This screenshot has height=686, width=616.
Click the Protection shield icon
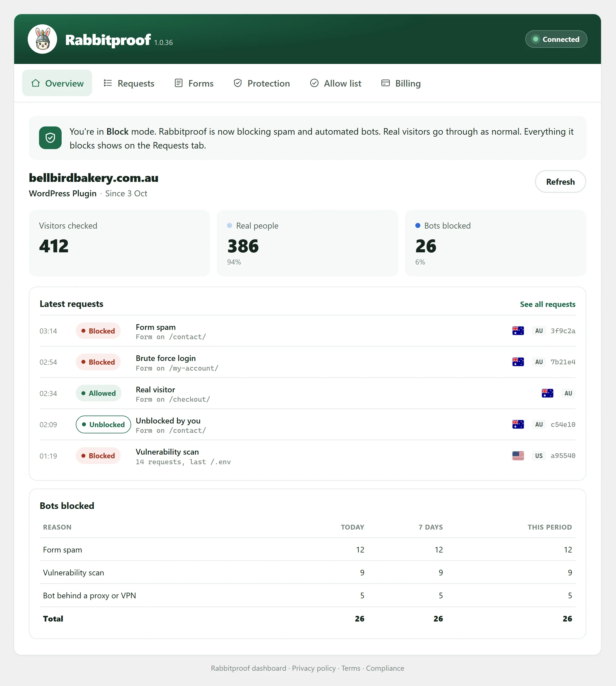(x=237, y=83)
